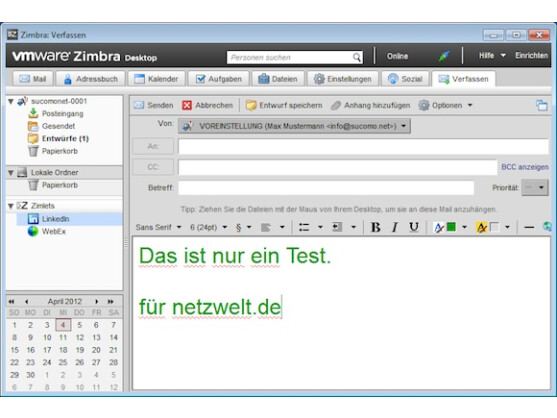The image size is (557, 418).
Task: Click the Senden envelope icon
Action: tap(139, 105)
